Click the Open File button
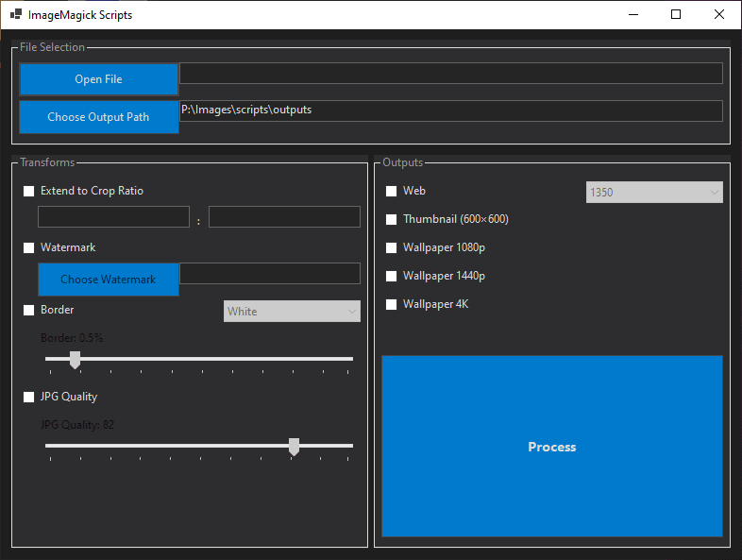 point(99,79)
